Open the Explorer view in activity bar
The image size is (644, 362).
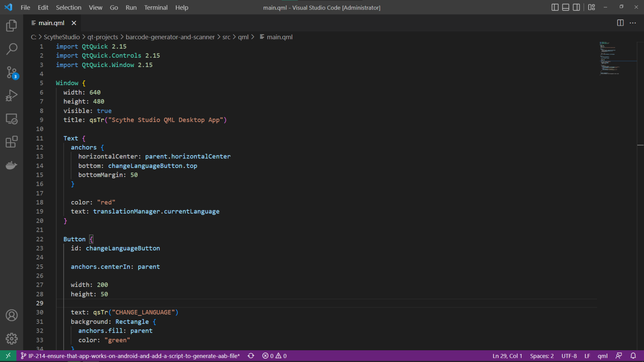(11, 26)
